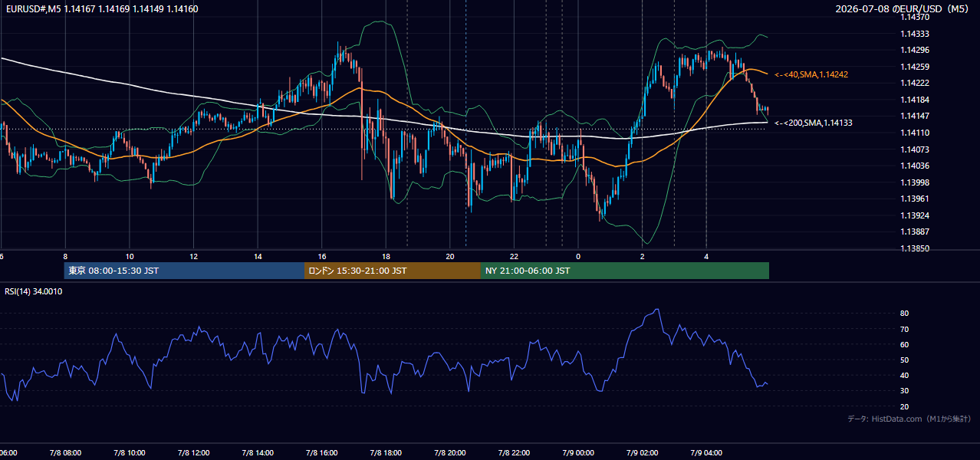
Task: Click the bottom date label 7/9 00:00
Action: coord(578,453)
